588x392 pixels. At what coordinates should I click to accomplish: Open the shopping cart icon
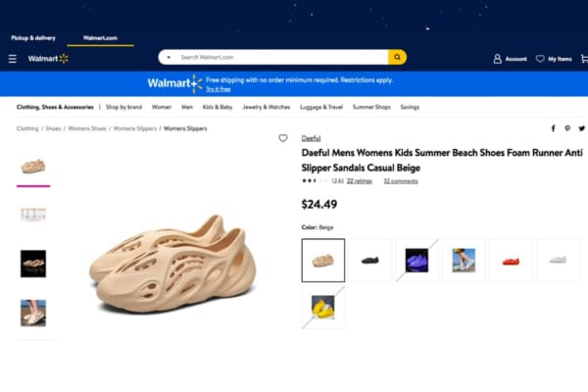[584, 59]
